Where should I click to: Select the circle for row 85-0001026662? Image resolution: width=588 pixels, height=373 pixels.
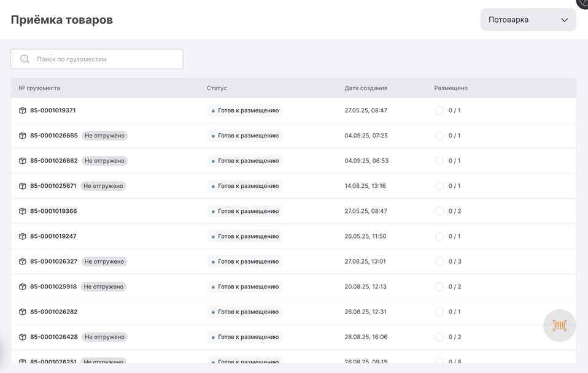tap(439, 161)
